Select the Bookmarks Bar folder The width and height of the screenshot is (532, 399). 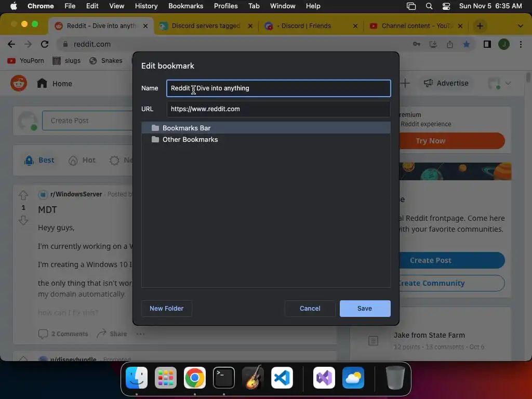[x=266, y=128]
